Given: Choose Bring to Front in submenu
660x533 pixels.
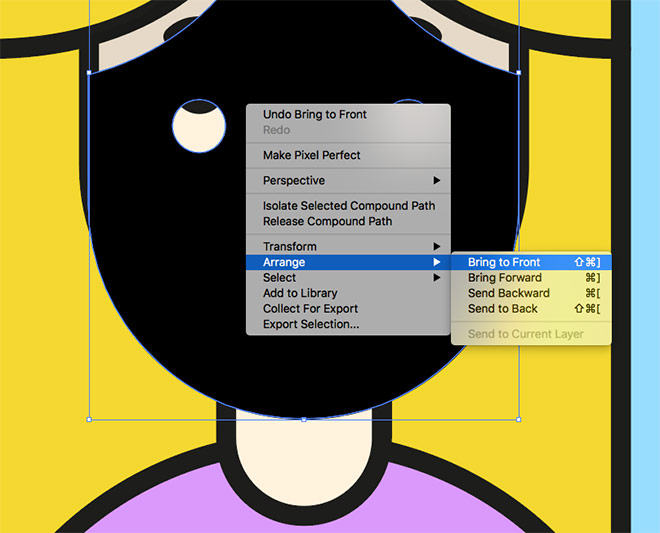Looking at the screenshot, I should pos(531,262).
